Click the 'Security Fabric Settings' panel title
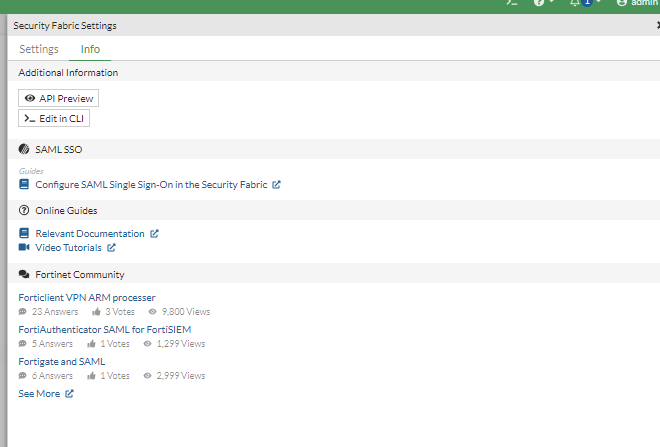 [65, 26]
